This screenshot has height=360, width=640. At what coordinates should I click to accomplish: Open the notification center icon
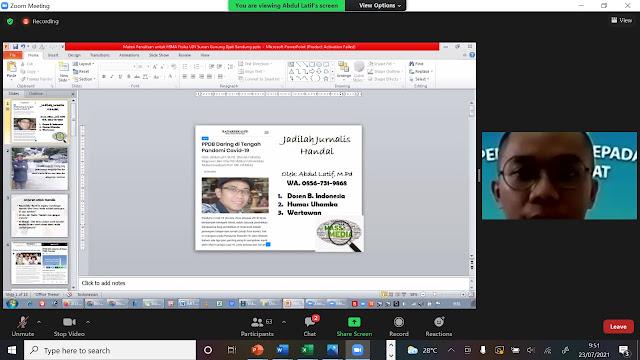624,350
